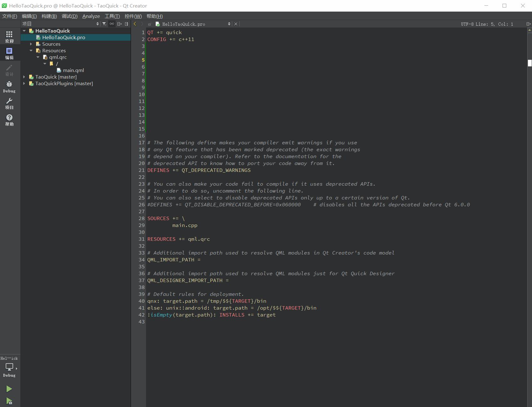Open the Projects (项目) wrench mode

pos(9,103)
